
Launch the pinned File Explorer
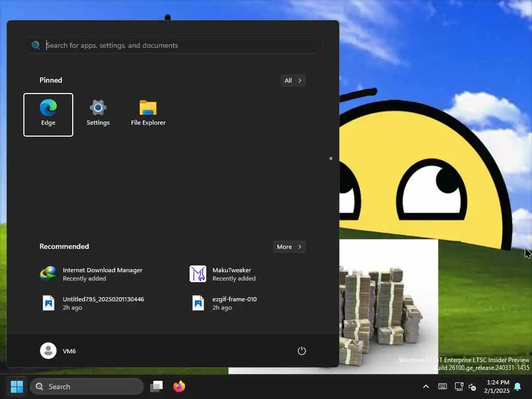pos(148,115)
